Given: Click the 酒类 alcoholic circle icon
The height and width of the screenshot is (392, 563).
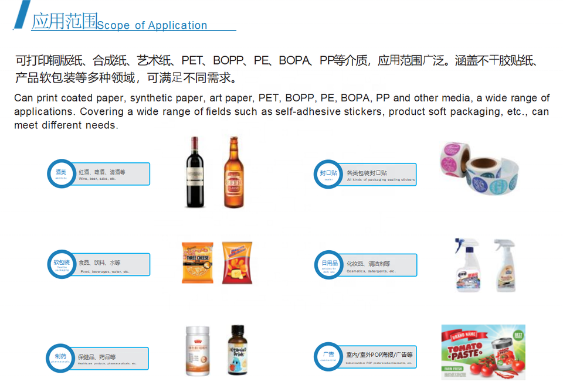Looking at the screenshot, I should point(62,173).
